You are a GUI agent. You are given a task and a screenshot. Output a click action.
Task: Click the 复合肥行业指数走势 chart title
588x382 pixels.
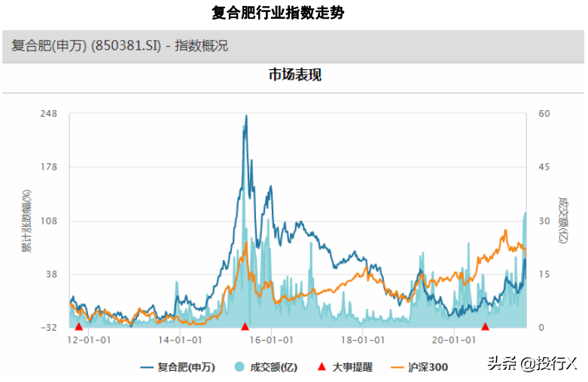[278, 13]
